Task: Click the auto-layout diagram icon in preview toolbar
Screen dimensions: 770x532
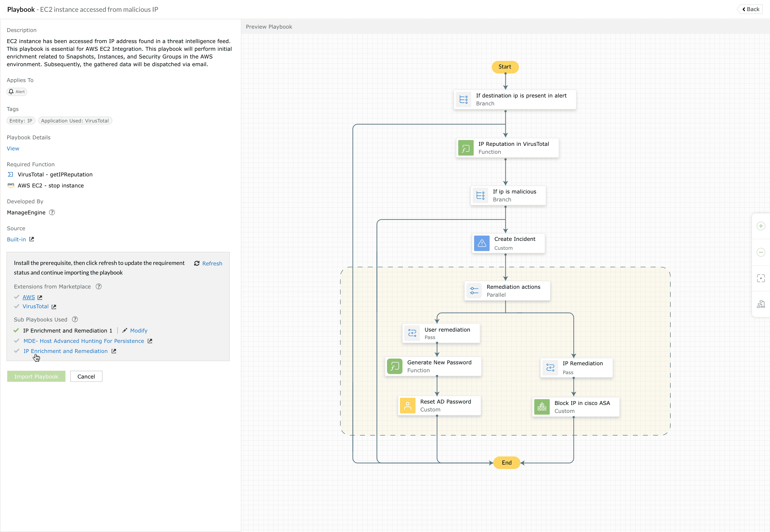Action: click(x=761, y=304)
